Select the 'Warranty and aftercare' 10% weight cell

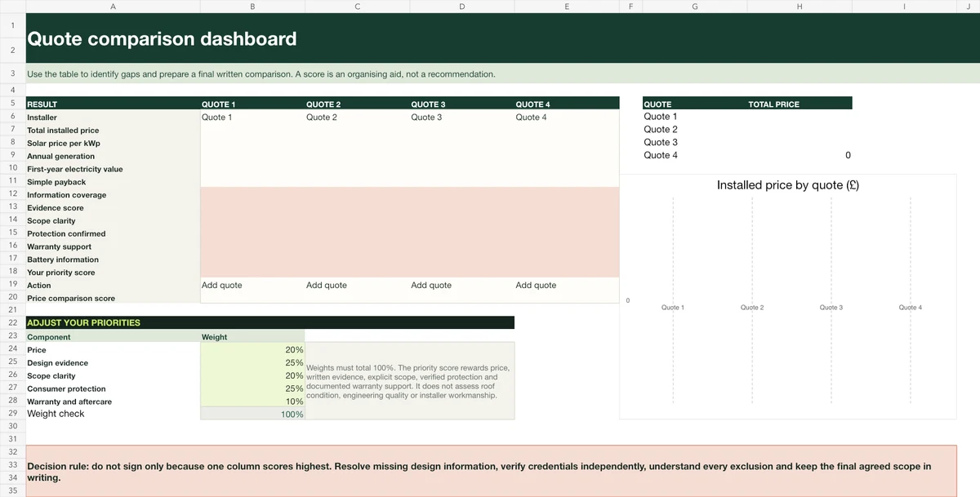[252, 402]
